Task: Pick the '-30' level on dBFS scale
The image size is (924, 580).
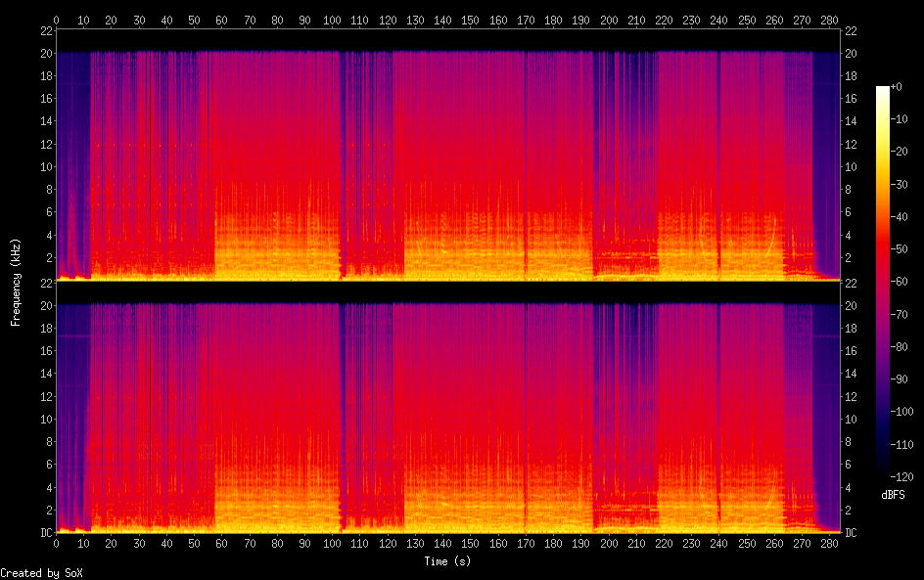Action: 899,185
